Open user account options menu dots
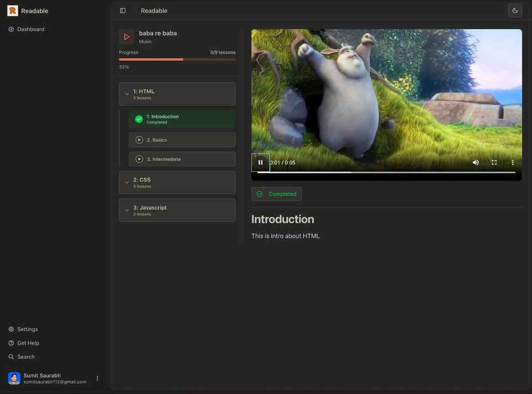Image resolution: width=532 pixels, height=394 pixels. click(x=98, y=378)
